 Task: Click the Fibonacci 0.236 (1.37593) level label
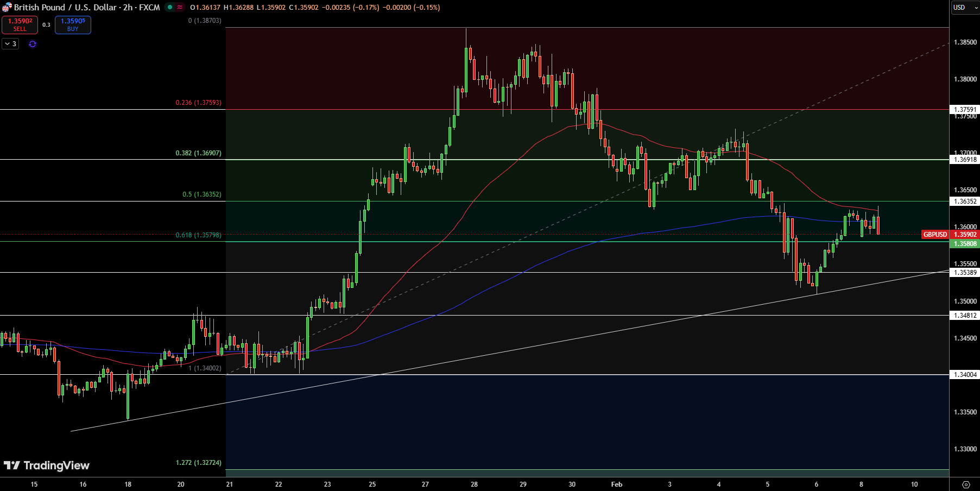[x=198, y=103]
